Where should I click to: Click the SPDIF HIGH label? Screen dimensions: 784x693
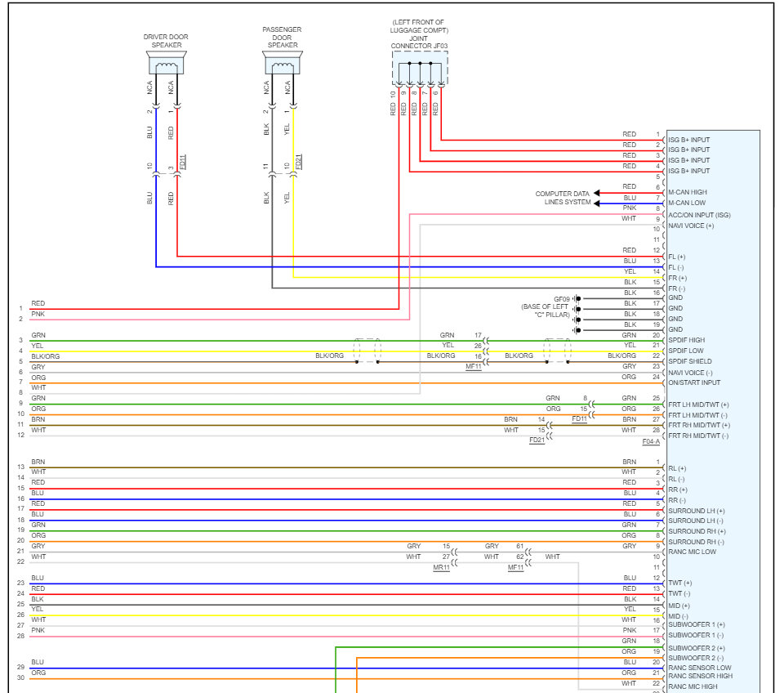coord(687,340)
